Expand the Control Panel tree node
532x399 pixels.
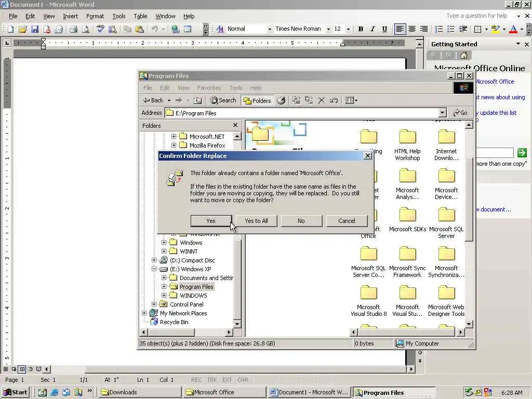pyautogui.click(x=154, y=304)
